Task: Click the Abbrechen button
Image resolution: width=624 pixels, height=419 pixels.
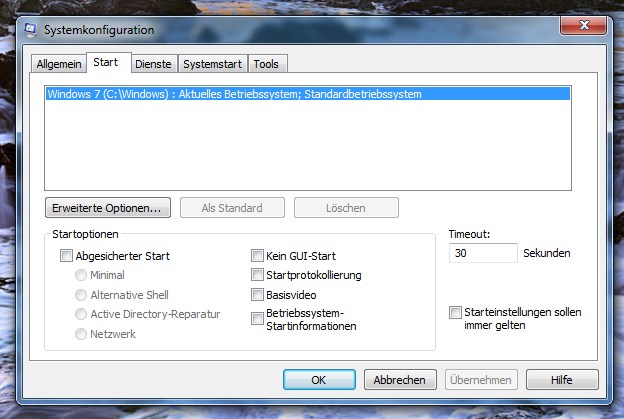Action: tap(400, 380)
